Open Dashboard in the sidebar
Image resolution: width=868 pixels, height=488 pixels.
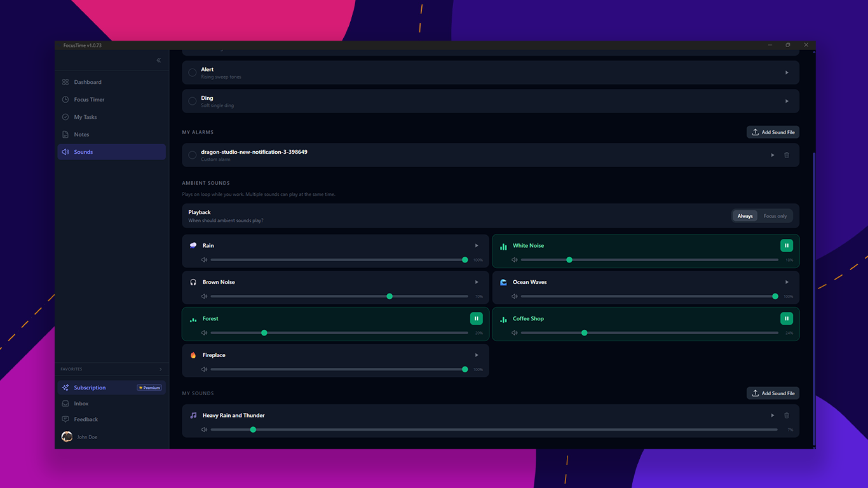(x=111, y=82)
